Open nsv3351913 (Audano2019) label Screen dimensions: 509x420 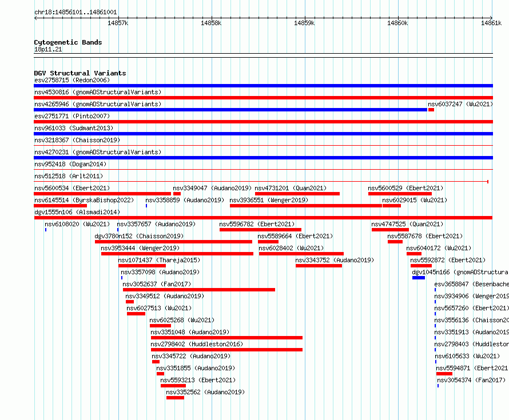point(472,332)
